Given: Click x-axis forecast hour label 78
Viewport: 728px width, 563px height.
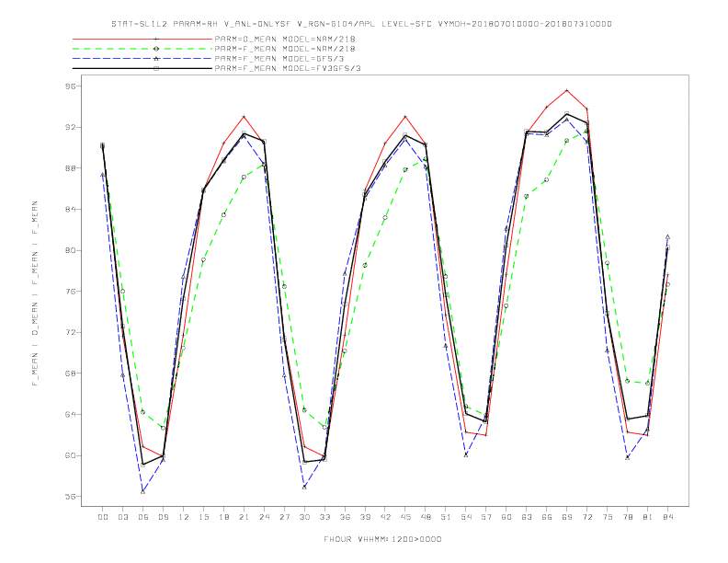Looking at the screenshot, I should (628, 517).
